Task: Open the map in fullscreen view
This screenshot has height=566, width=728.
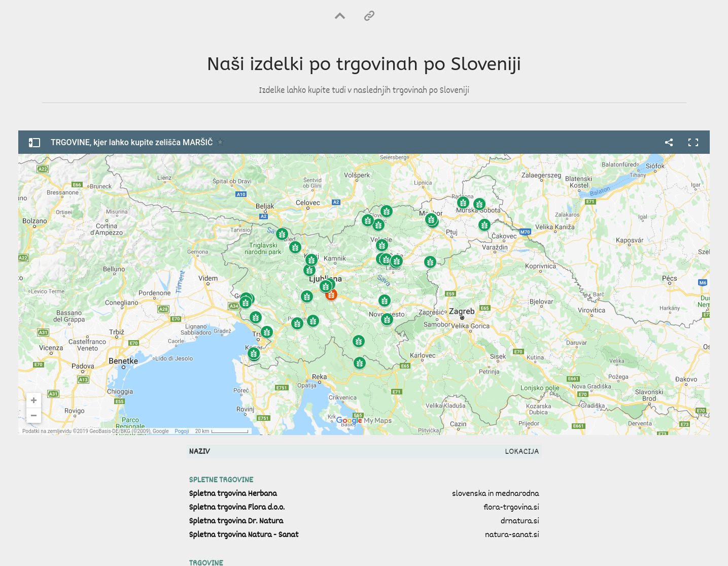Action: click(x=693, y=143)
